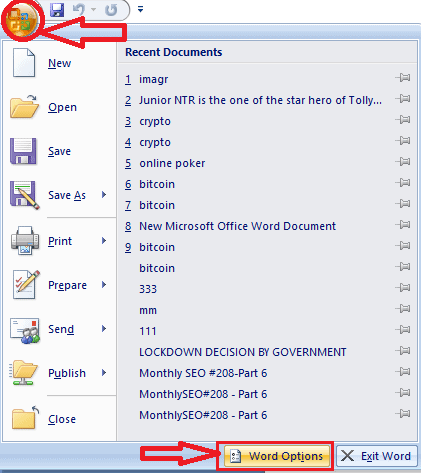Image resolution: width=425 pixels, height=473 pixels.
Task: Click the Undo arrow in quick access toolbar
Action: [79, 10]
